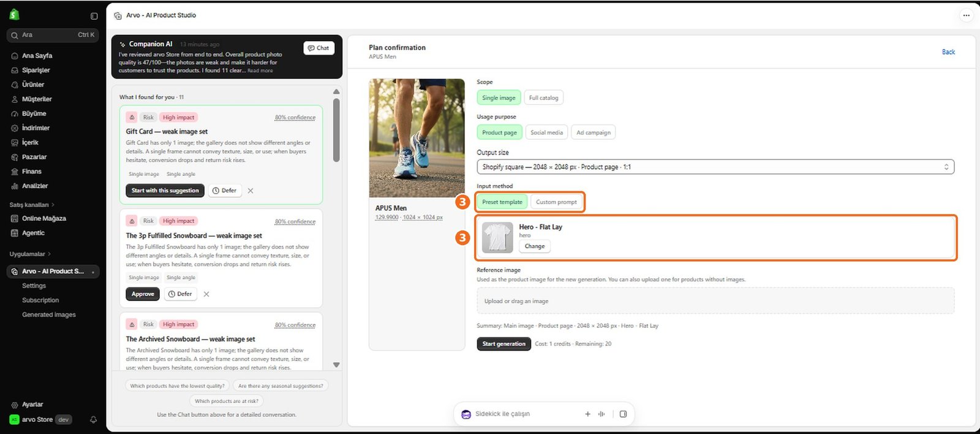The width and height of the screenshot is (980, 434).
Task: Click Start generation button
Action: coord(503,344)
